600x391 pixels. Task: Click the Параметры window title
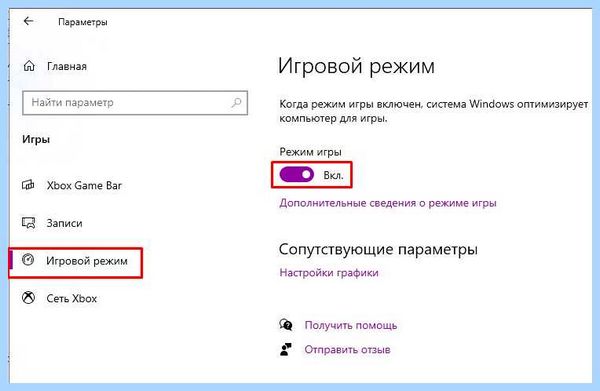pos(83,22)
